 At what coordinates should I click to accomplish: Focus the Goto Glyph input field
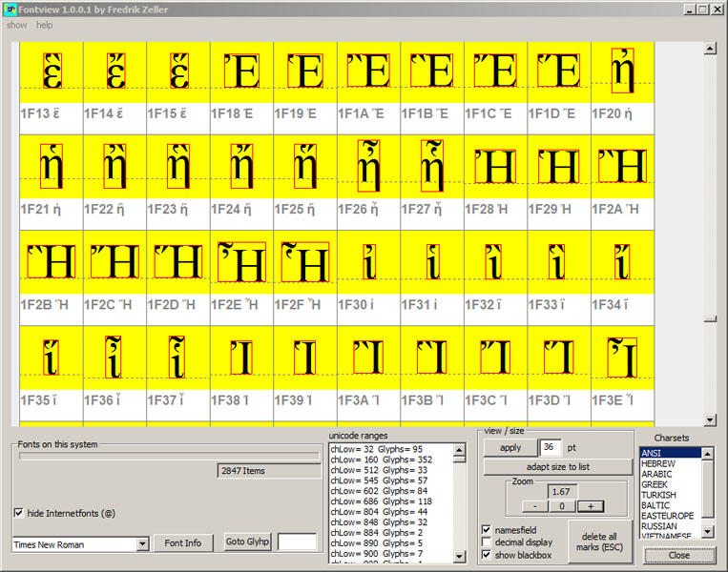tap(297, 541)
